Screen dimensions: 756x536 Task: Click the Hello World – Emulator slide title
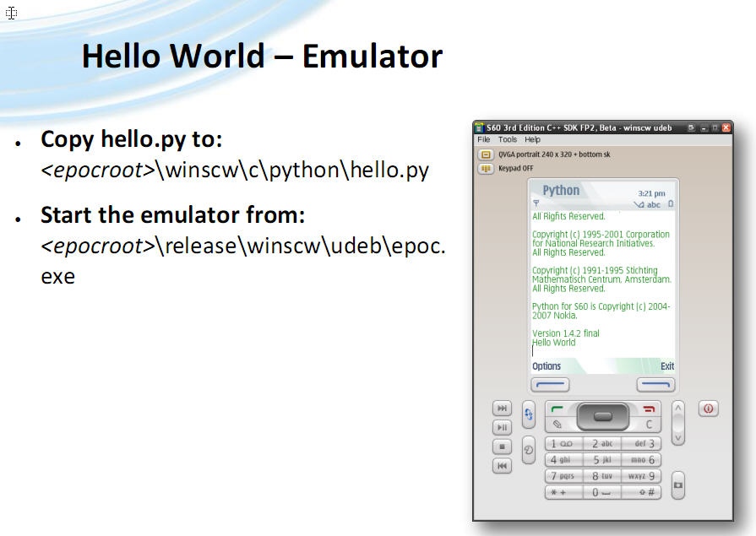[x=262, y=56]
